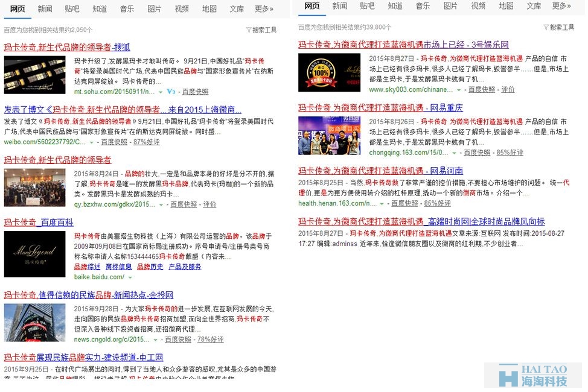The image size is (588, 392).
Task: Expand the dropdown arrow after mt.sohu.com URL
Action: pos(161,92)
